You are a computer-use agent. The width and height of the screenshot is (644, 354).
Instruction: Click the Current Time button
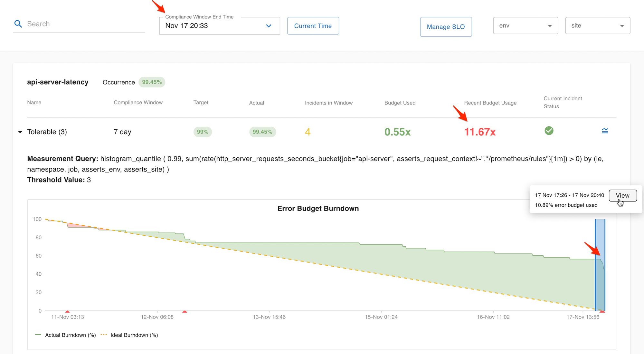click(x=313, y=26)
